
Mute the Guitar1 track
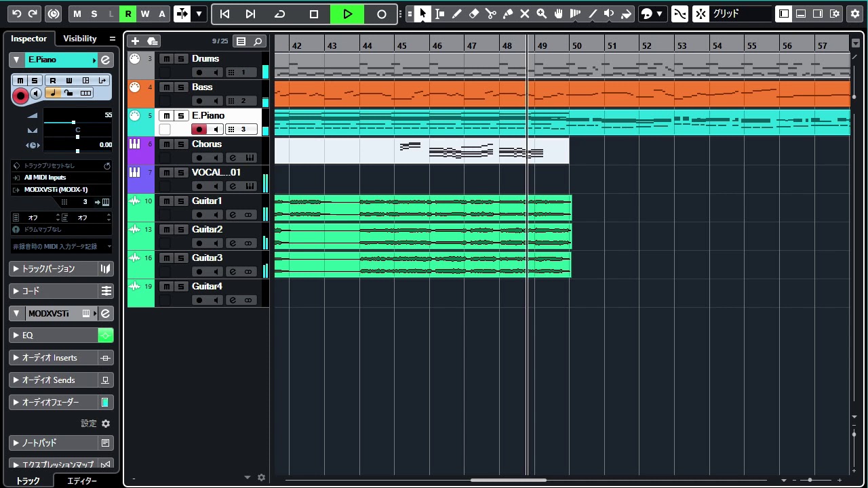[x=167, y=201]
